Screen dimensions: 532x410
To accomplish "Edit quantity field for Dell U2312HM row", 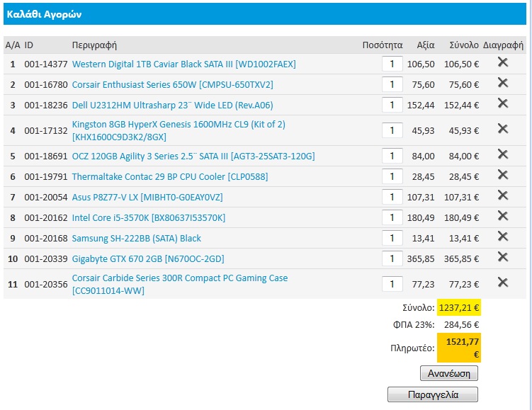I will pyautogui.click(x=392, y=105).
